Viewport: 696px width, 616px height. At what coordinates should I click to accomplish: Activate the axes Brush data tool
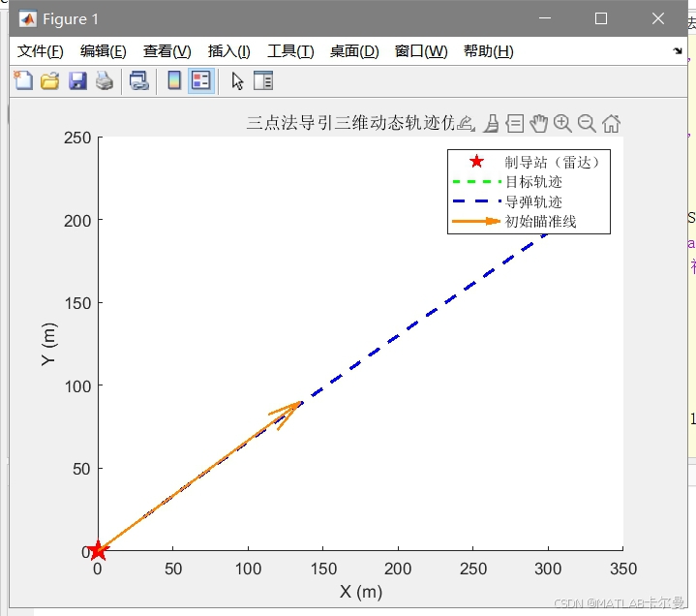(x=492, y=123)
